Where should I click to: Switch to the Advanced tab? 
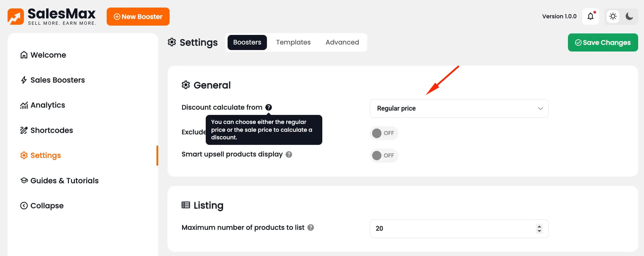(342, 42)
